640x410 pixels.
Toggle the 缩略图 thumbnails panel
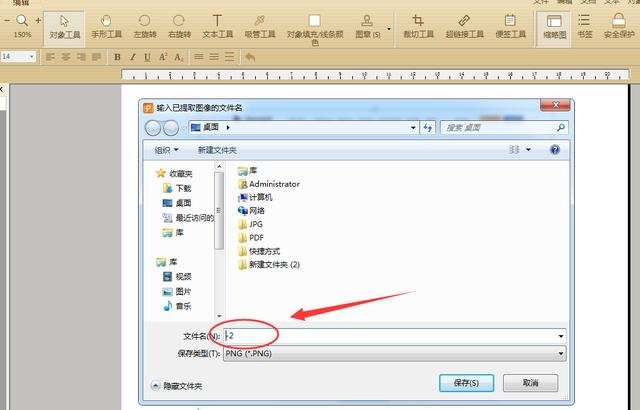[x=554, y=28]
